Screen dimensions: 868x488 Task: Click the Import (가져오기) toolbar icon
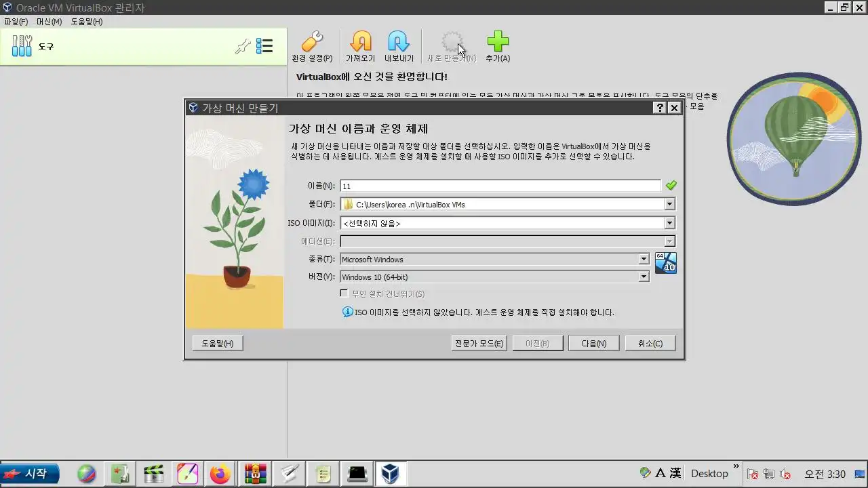[361, 41]
